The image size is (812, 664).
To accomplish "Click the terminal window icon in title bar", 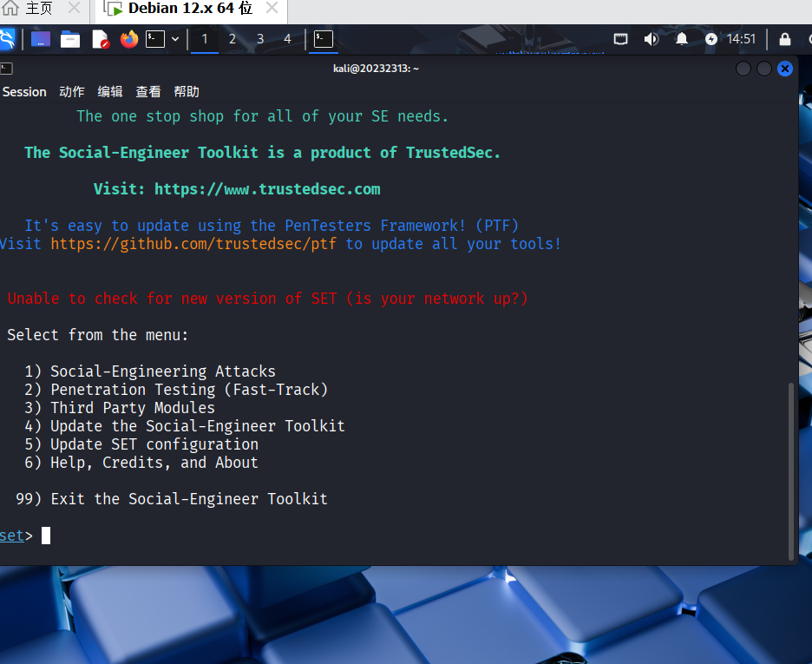I will pos(6,69).
